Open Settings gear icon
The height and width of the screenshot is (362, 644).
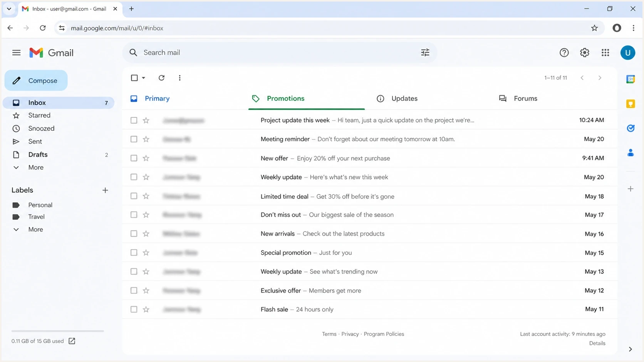tap(584, 53)
